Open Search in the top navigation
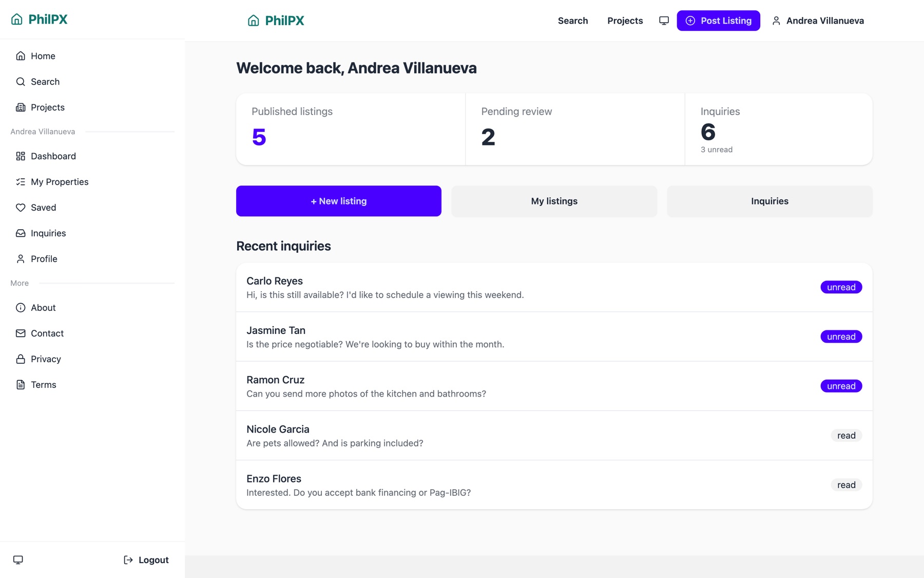Image resolution: width=924 pixels, height=578 pixels. 573,21
